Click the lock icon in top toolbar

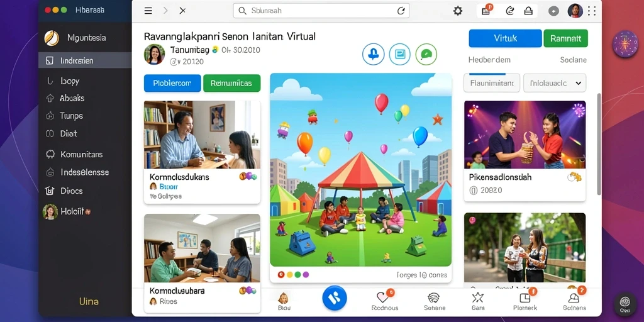click(x=528, y=11)
